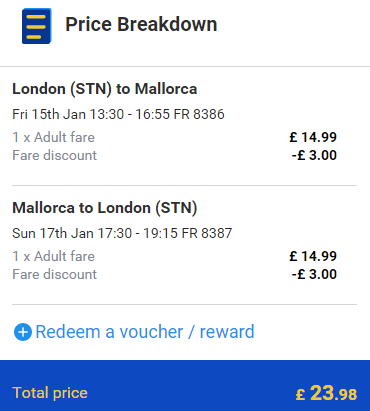Click the blue plus circle icon
Screen dimensions: 370x411
(x=23, y=332)
